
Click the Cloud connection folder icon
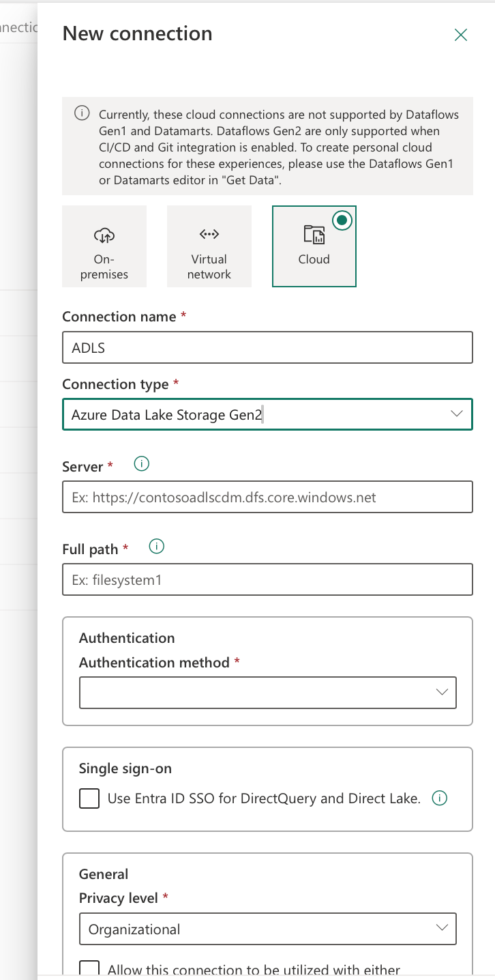click(x=314, y=235)
